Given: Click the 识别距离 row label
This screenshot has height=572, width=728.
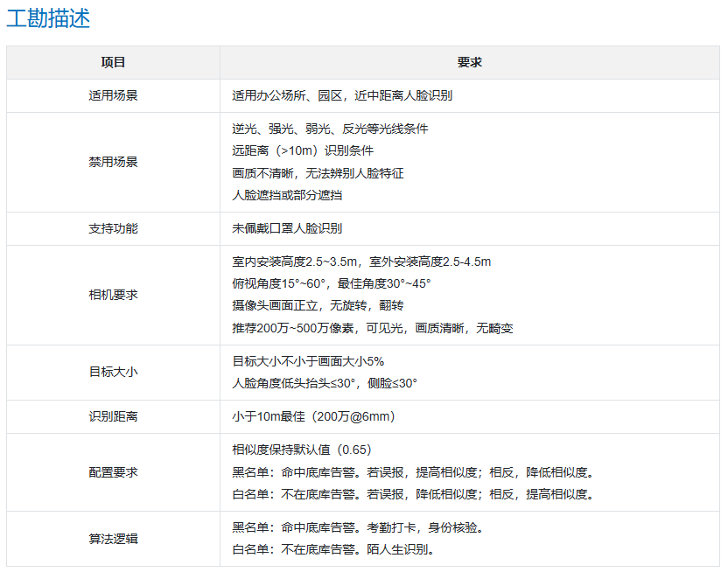Looking at the screenshot, I should click(x=113, y=416).
